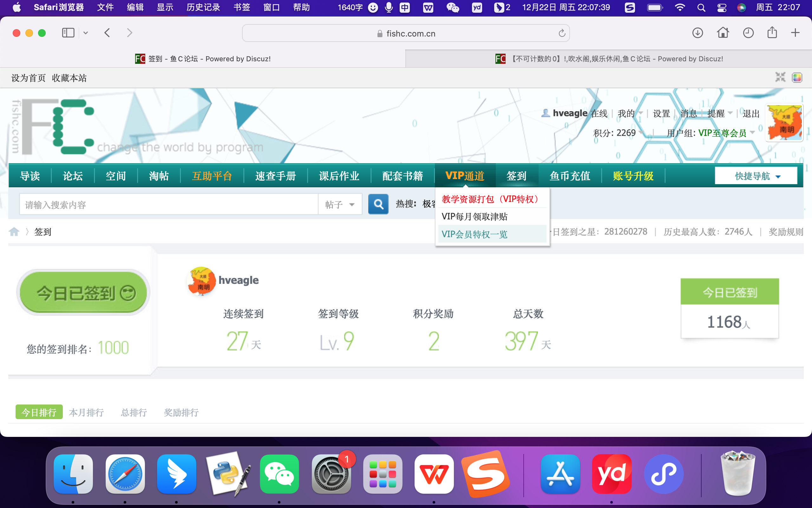Open hveagle avatar in header

784,123
